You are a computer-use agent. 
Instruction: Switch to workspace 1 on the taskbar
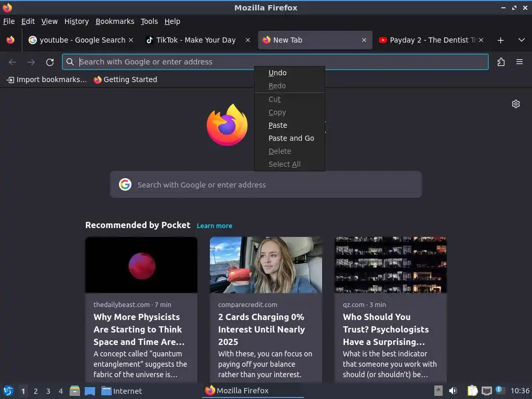point(23,391)
